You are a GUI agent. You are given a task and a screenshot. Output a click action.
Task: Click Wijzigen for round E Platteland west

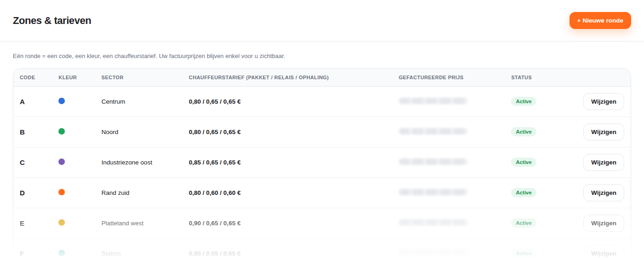(604, 223)
